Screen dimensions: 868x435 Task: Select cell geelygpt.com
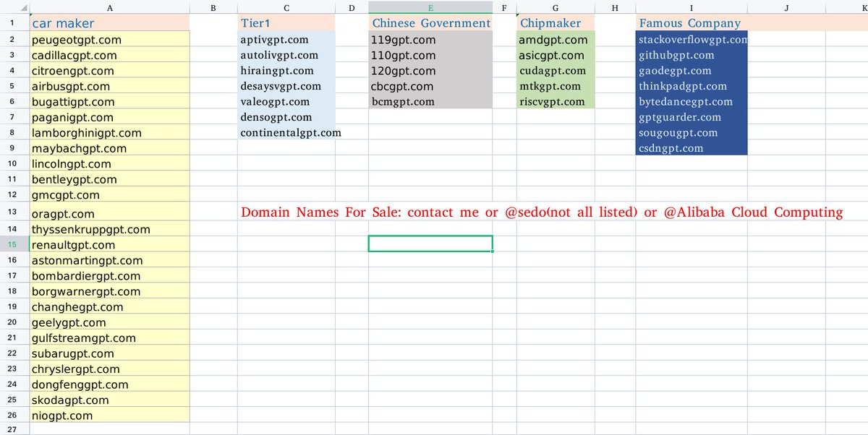pyautogui.click(x=109, y=322)
